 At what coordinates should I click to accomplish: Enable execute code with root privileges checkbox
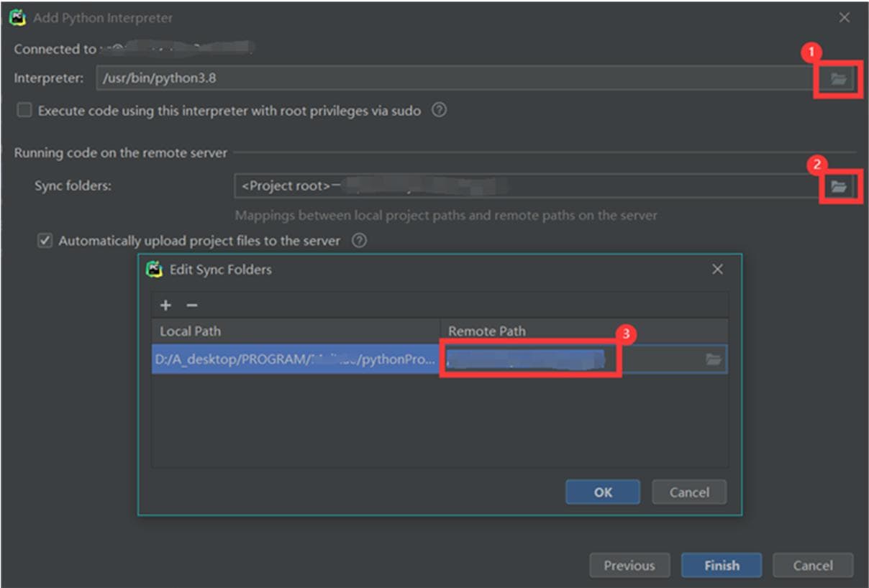[x=25, y=111]
